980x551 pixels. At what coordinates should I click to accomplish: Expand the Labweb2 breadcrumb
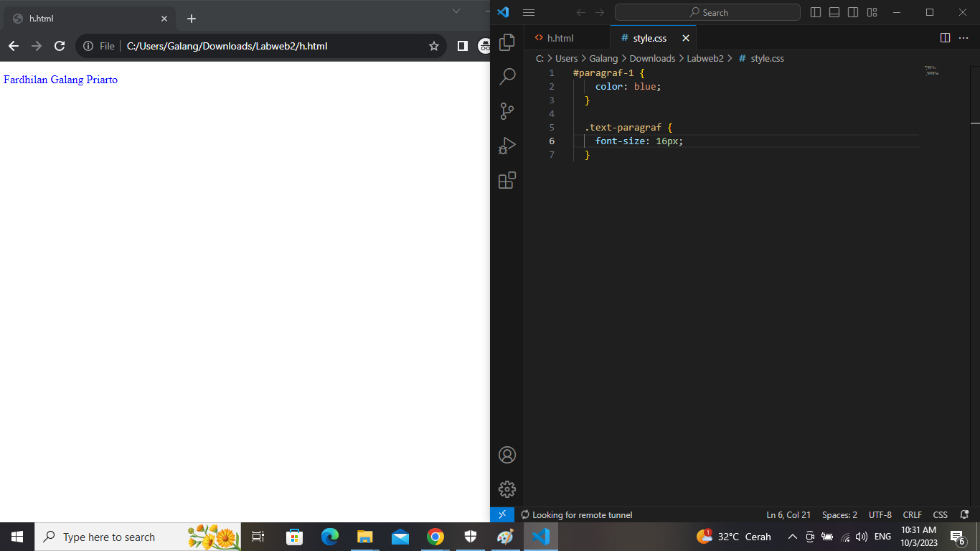pyautogui.click(x=705, y=58)
